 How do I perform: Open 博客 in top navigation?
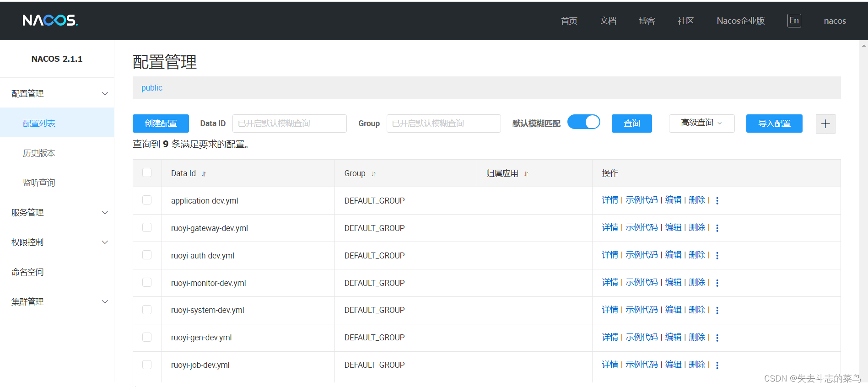[x=647, y=21]
